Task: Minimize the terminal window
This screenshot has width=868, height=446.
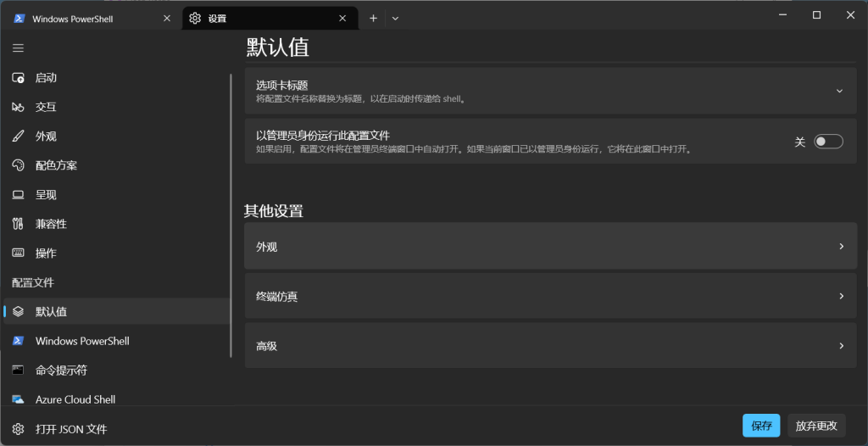Action: click(x=782, y=15)
